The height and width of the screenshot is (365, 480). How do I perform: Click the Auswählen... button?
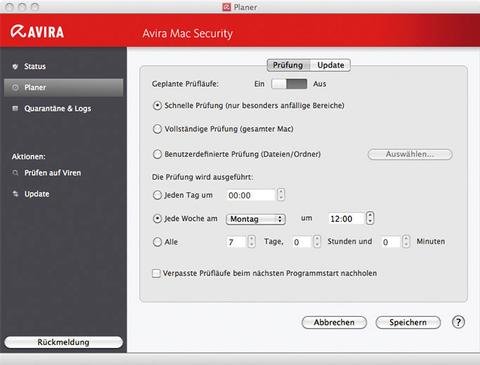pyautogui.click(x=410, y=154)
